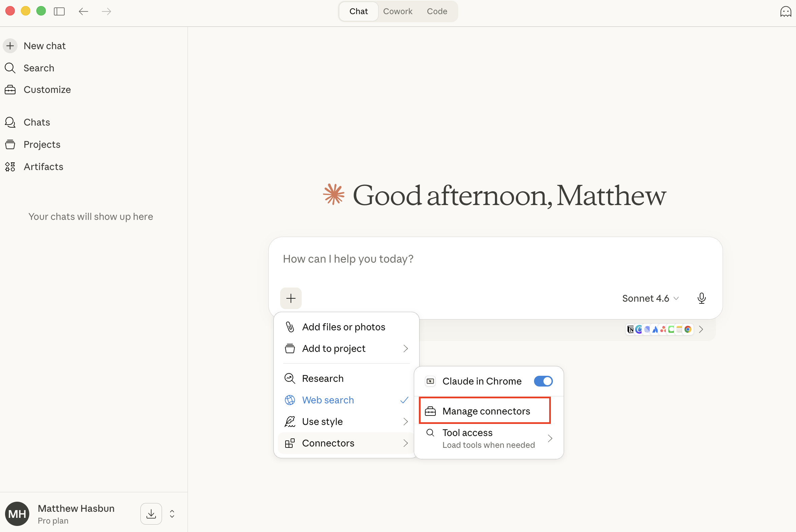Open the plus attachments menu button
Viewport: 796px width, 532px height.
tap(291, 298)
